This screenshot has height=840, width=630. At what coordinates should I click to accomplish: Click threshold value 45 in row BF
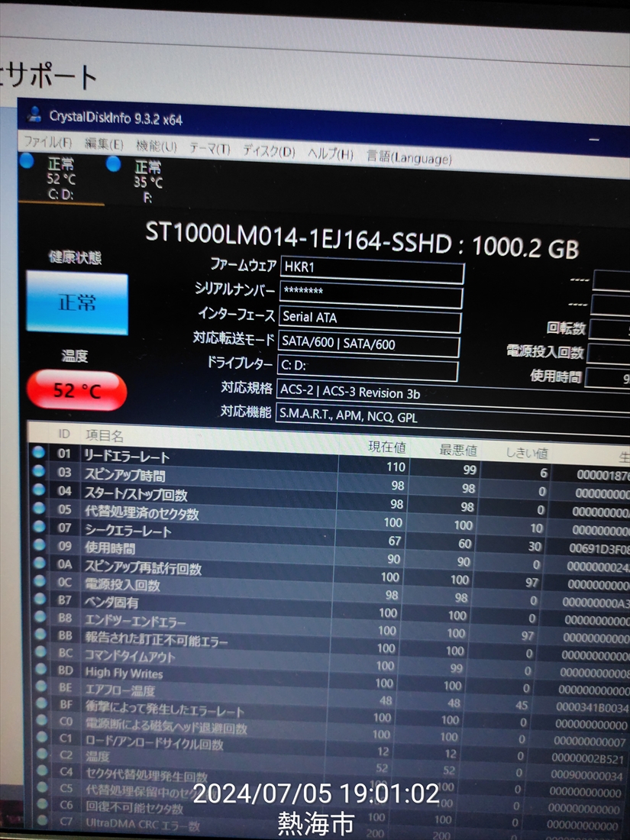522,706
